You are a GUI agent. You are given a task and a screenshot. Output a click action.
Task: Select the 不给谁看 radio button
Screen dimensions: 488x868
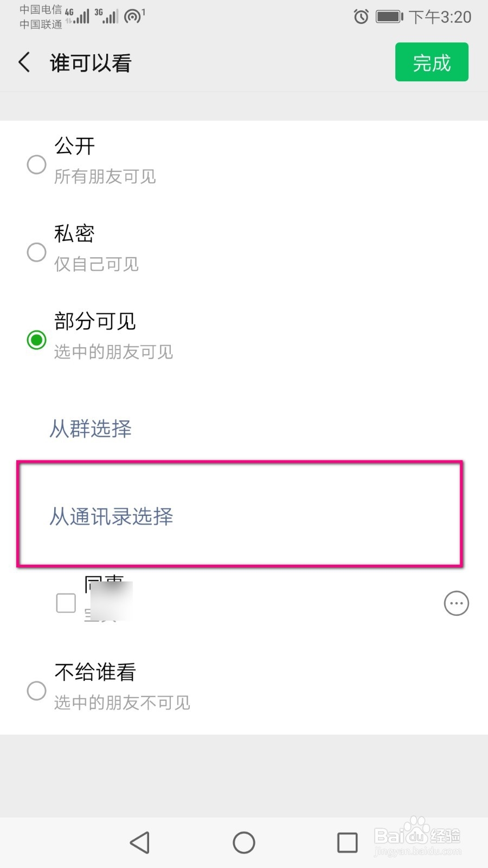click(36, 691)
